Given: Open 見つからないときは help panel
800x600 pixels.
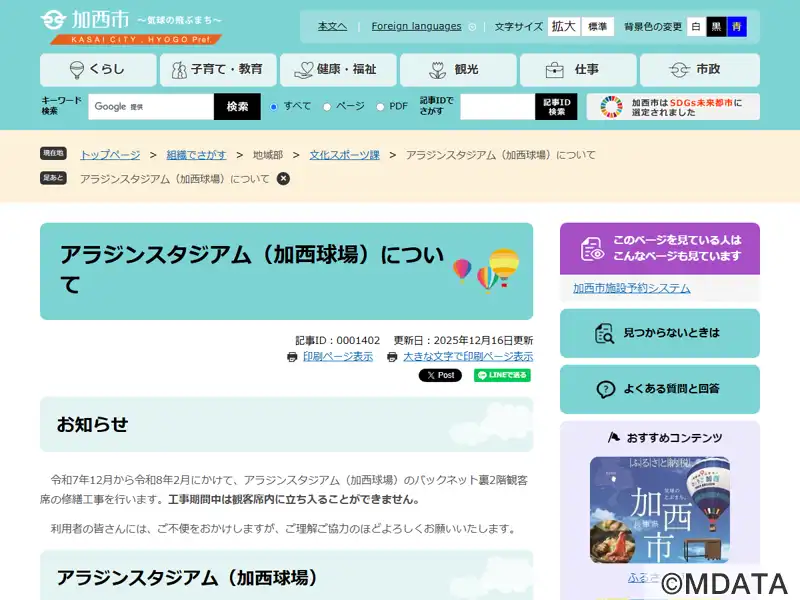Looking at the screenshot, I should 659,333.
